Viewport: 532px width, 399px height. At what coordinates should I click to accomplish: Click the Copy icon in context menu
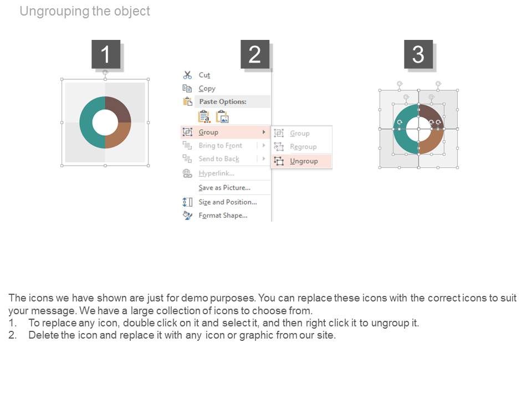point(187,89)
